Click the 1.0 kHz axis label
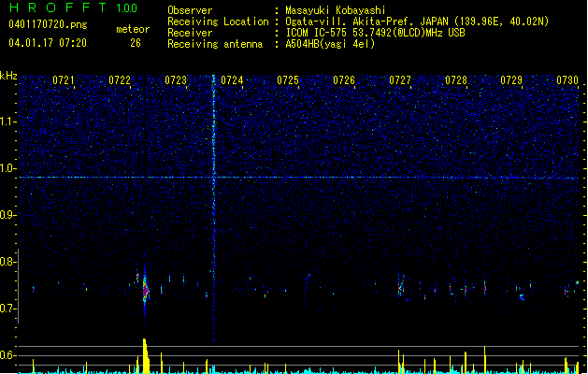The width and height of the screenshot is (588, 374). (7, 168)
